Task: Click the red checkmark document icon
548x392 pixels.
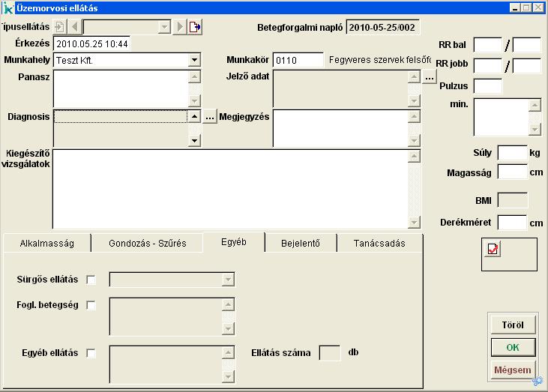Action: [x=493, y=250]
